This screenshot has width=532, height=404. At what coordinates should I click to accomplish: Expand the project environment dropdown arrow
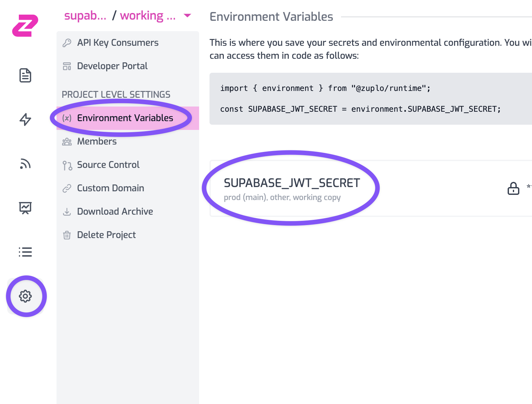[187, 16]
